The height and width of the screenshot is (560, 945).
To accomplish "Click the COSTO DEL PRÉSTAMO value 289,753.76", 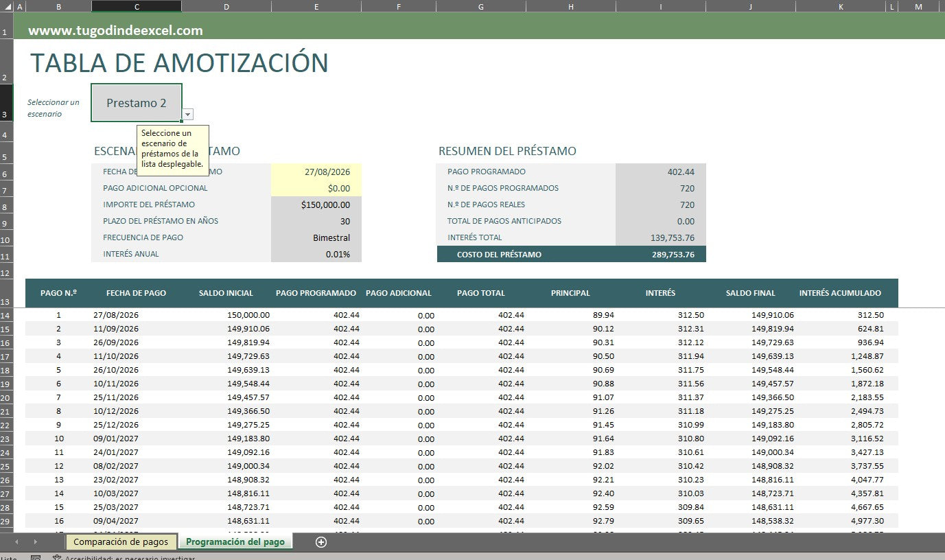I will [x=661, y=255].
